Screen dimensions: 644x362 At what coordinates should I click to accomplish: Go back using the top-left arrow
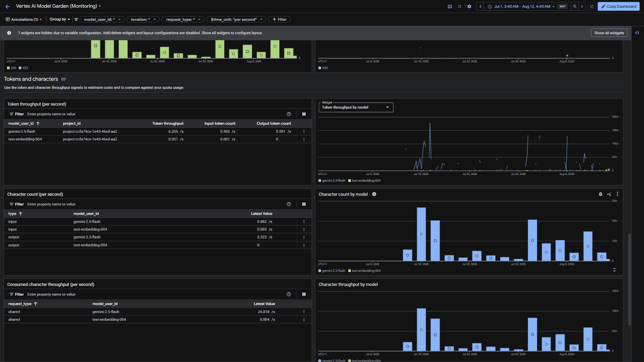8,6
